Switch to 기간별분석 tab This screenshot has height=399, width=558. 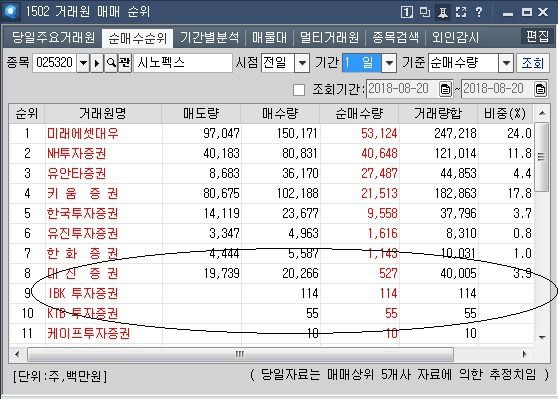pyautogui.click(x=209, y=37)
